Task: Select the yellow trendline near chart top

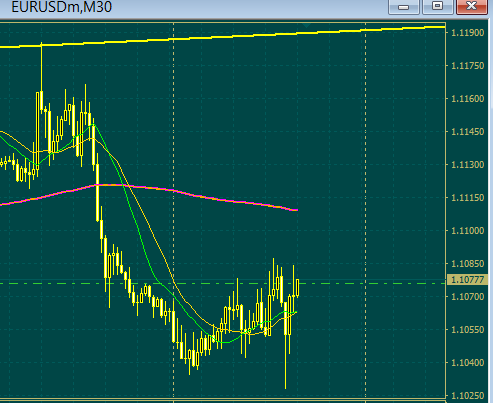Action: [x=223, y=37]
